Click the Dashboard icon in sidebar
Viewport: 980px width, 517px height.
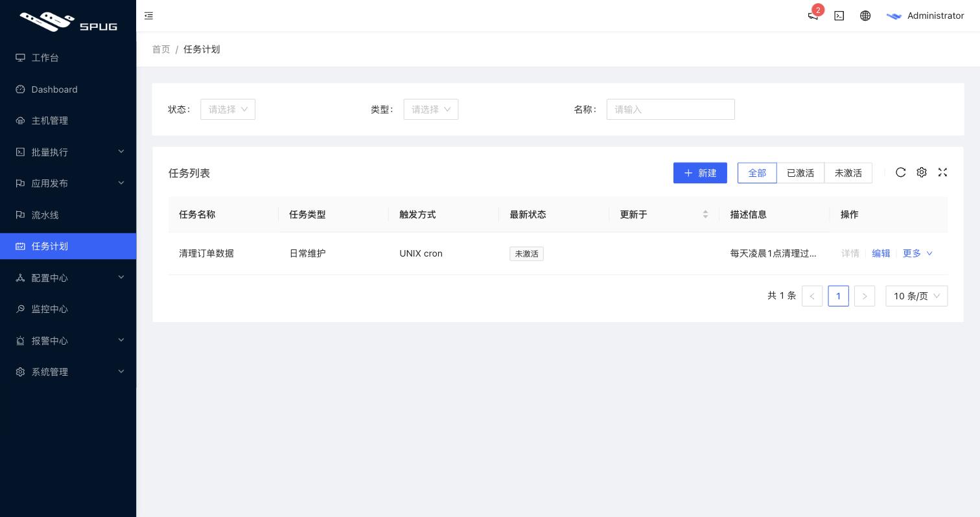tap(20, 89)
